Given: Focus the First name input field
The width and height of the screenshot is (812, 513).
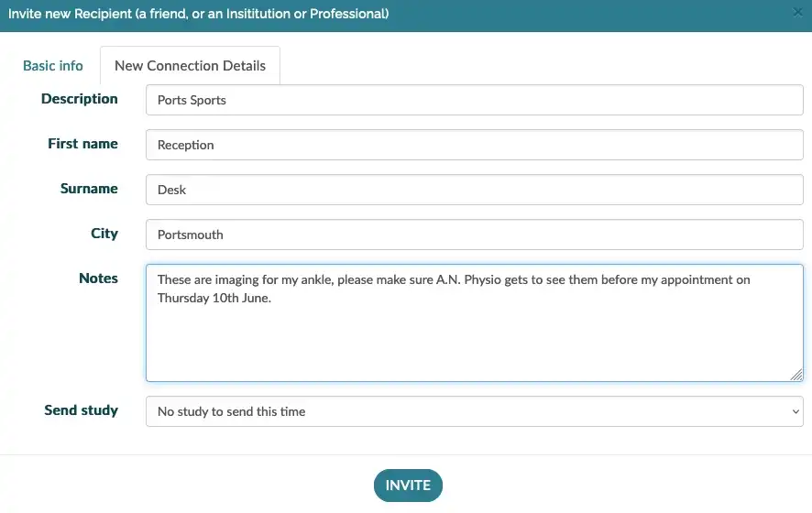Looking at the screenshot, I should [x=474, y=145].
